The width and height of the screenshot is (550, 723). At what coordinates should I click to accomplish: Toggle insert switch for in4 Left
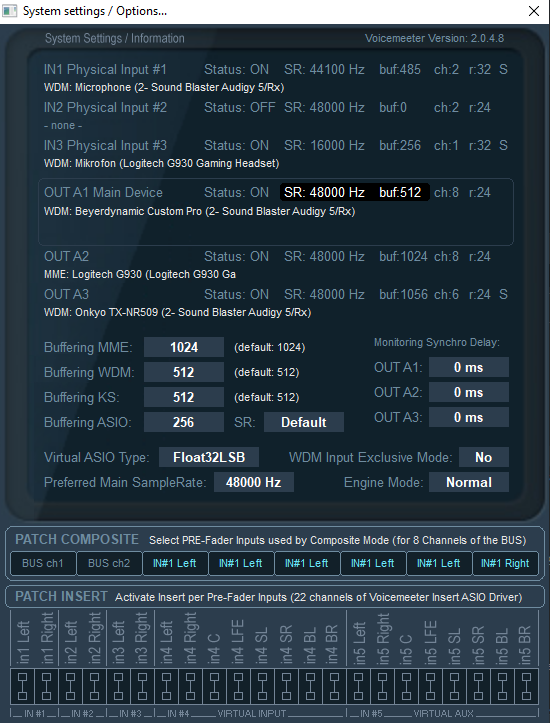coord(166,687)
